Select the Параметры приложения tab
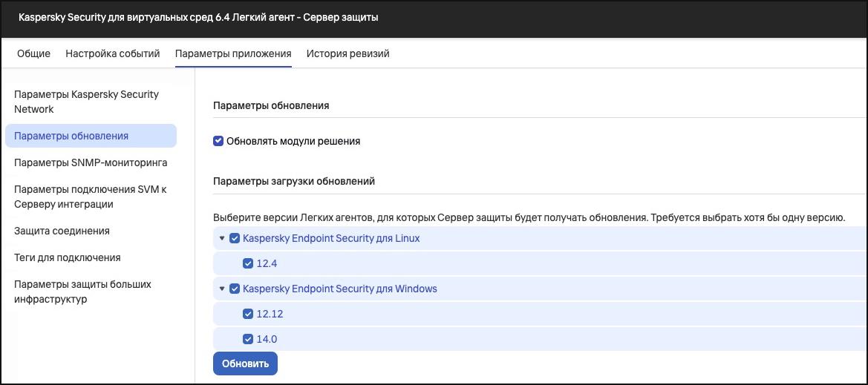Image resolution: width=868 pixels, height=385 pixels. point(233,53)
